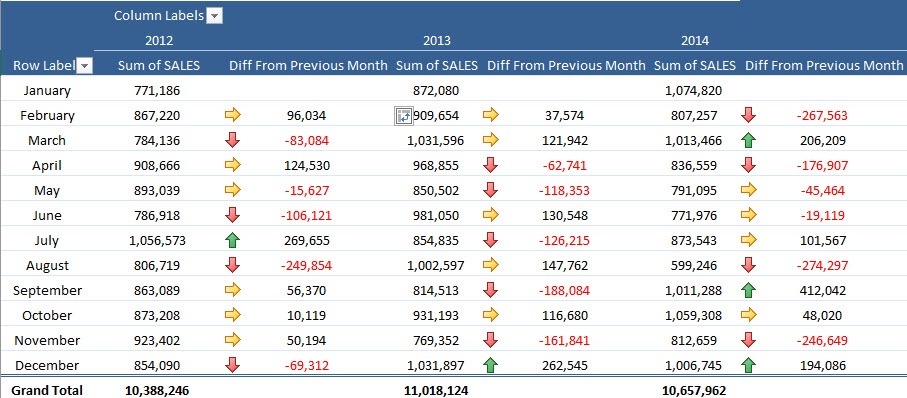Image resolution: width=907 pixels, height=398 pixels.
Task: Click red down arrow icon for March 2012
Action: pos(233,141)
